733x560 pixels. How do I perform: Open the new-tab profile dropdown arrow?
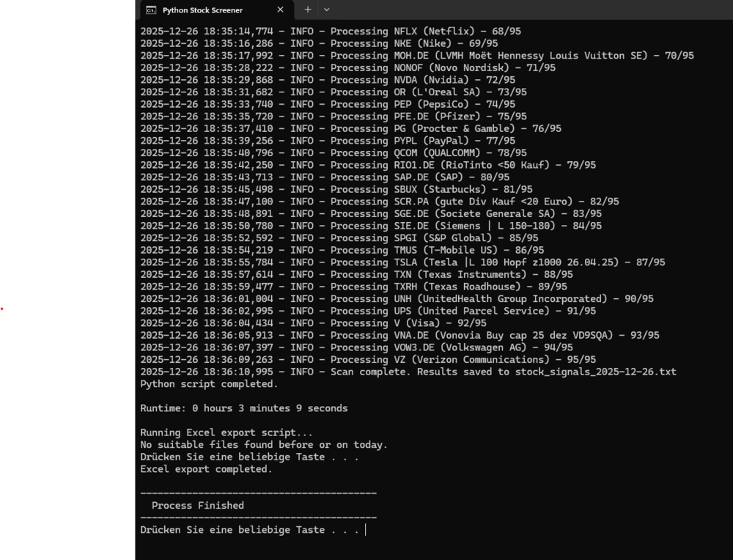coord(327,10)
